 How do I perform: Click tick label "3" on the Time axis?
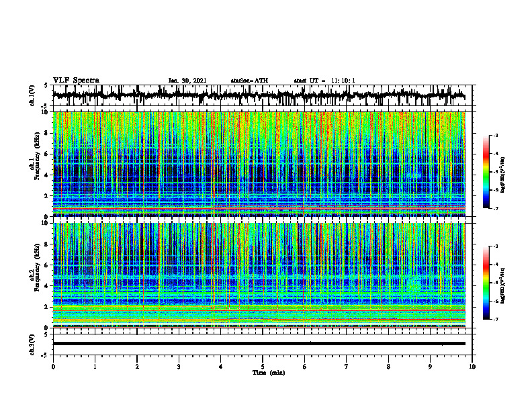coord(179,367)
